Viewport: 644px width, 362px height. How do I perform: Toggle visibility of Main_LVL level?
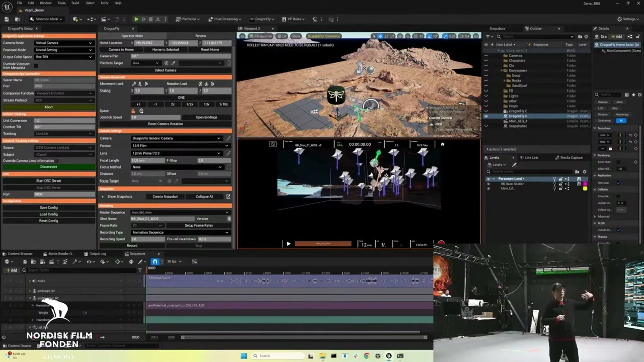(x=488, y=188)
